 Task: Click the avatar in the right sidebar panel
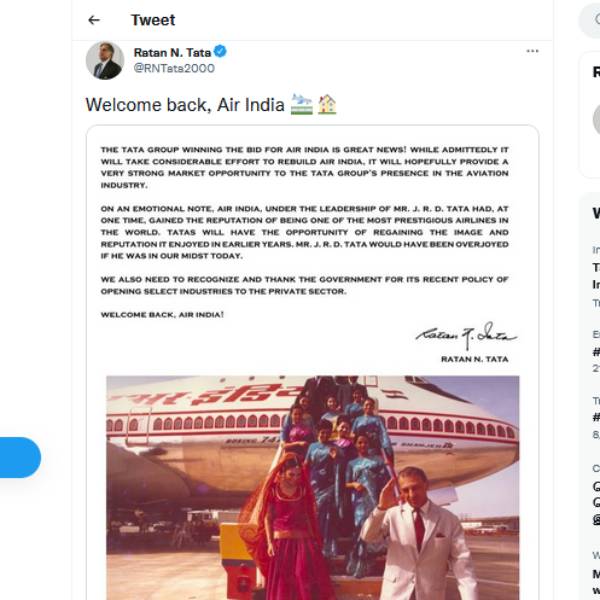(594, 120)
